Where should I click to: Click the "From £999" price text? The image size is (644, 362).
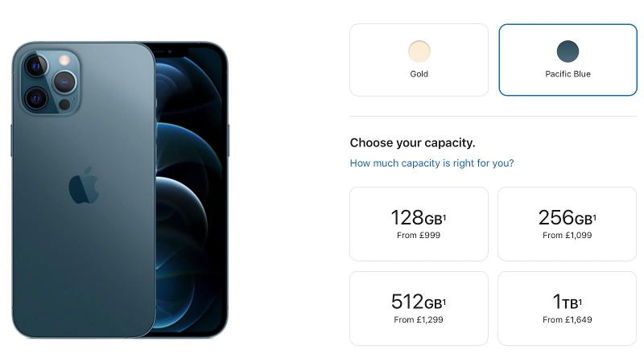(419, 236)
